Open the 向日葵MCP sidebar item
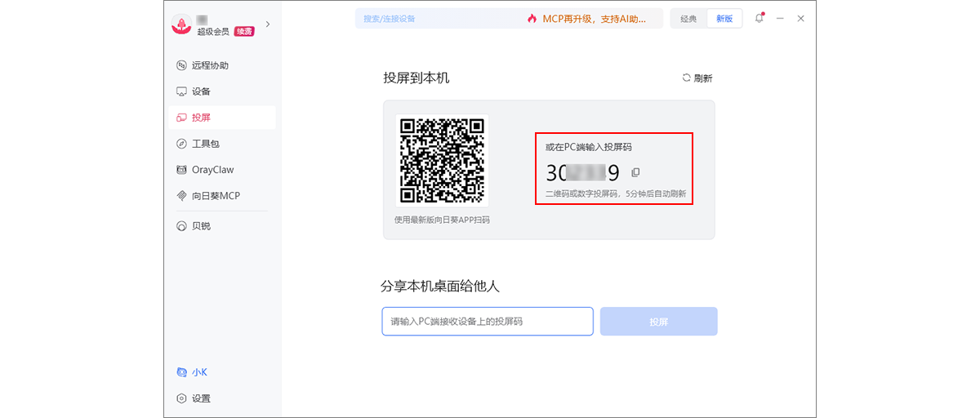This screenshot has height=418, width=980. coord(222,196)
